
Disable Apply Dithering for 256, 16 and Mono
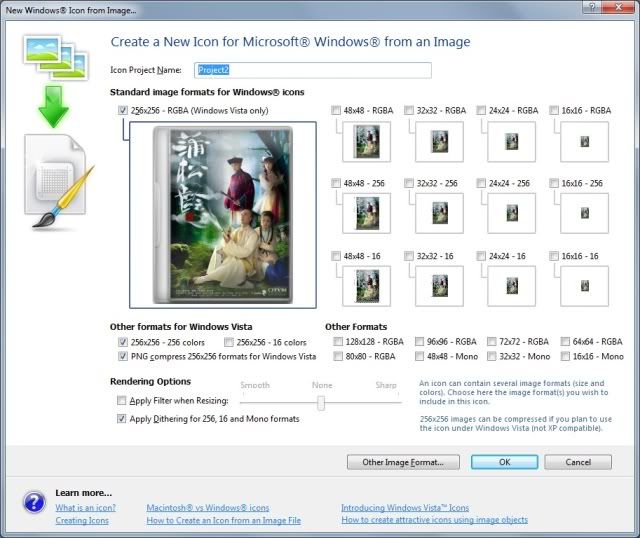[121, 418]
